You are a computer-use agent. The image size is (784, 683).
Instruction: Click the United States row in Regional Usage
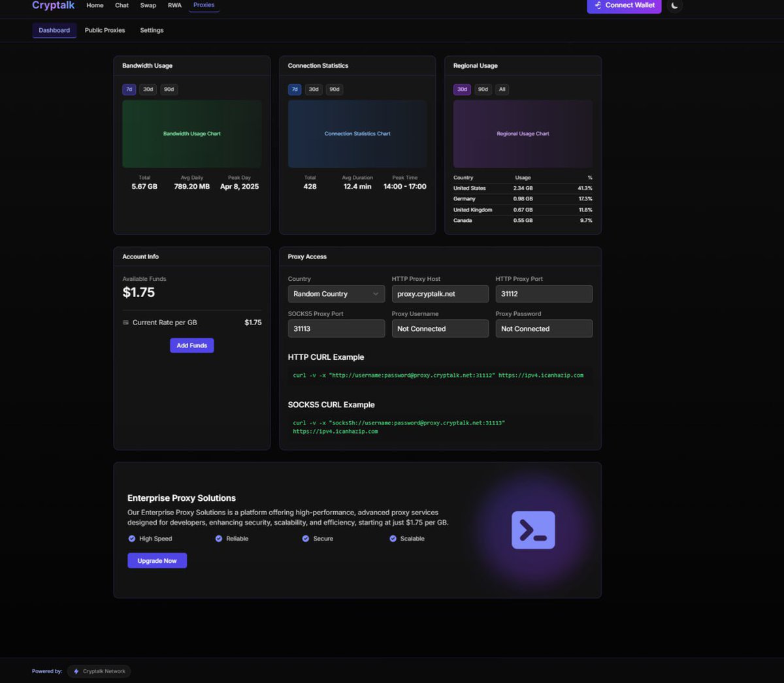point(523,188)
